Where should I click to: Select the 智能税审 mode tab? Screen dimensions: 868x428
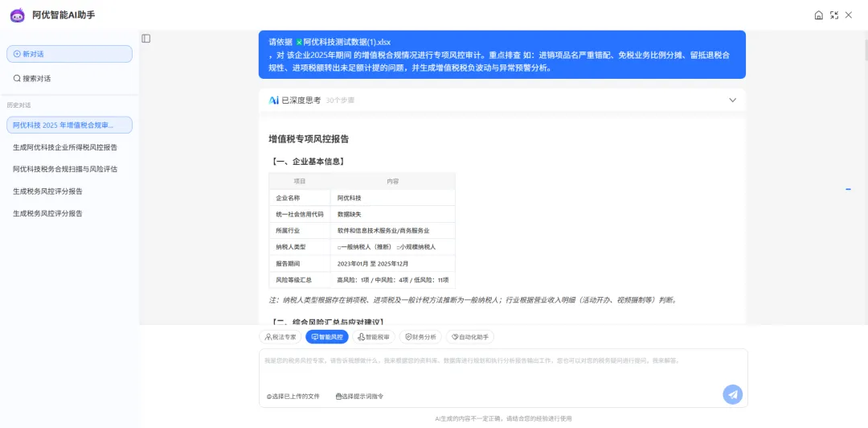pos(374,337)
